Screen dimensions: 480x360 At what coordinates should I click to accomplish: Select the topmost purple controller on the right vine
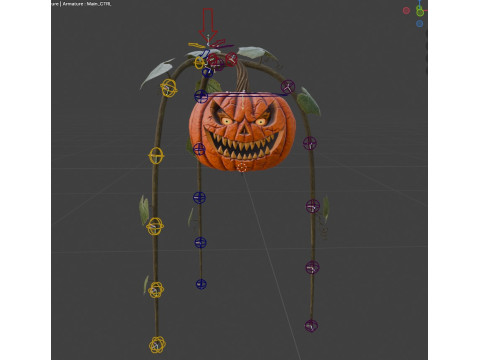288,87
